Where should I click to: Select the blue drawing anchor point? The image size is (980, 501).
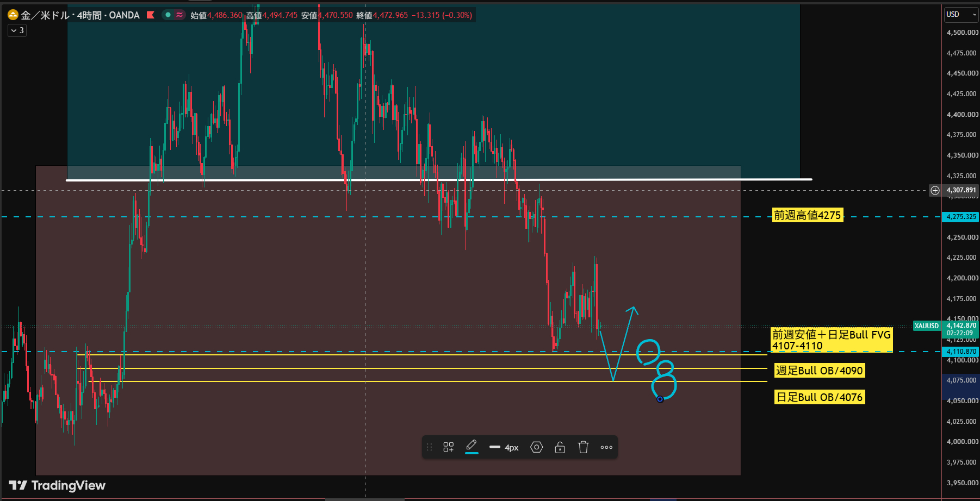(660, 399)
